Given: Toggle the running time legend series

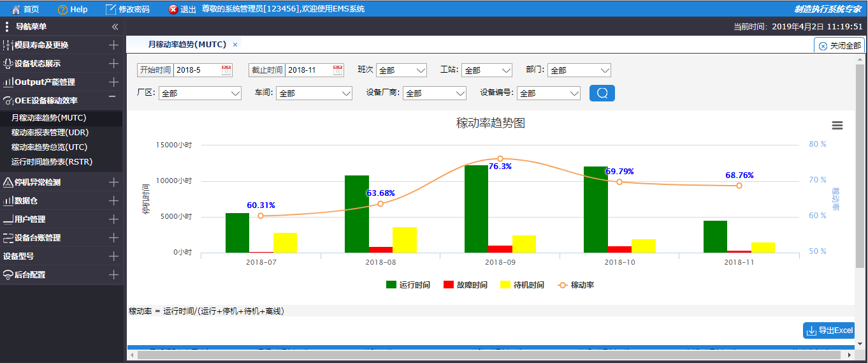Looking at the screenshot, I should [x=408, y=285].
